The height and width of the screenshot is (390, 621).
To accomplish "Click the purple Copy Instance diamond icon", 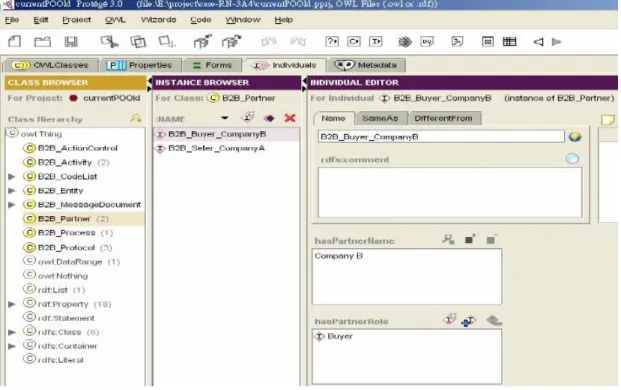I will (x=269, y=118).
